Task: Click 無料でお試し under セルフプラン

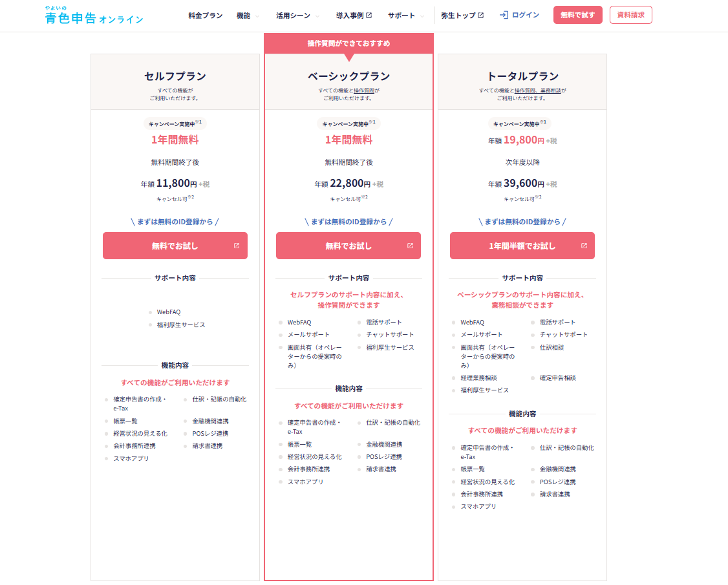Action: (175, 246)
